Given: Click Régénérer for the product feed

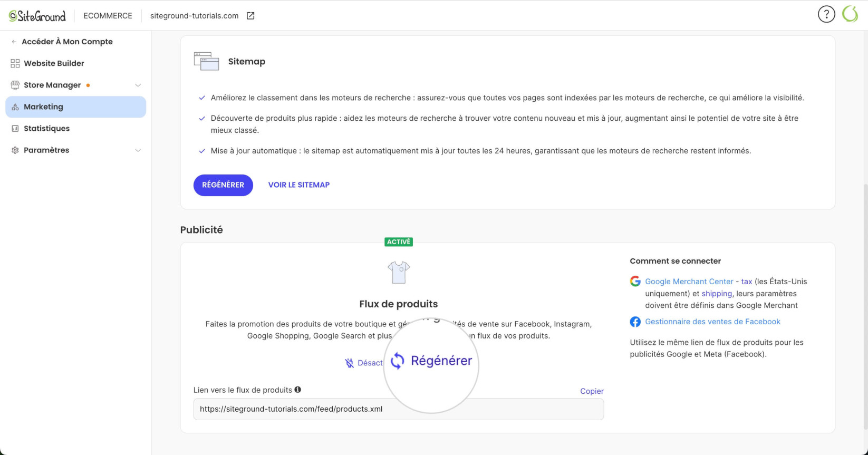Looking at the screenshot, I should pos(431,361).
